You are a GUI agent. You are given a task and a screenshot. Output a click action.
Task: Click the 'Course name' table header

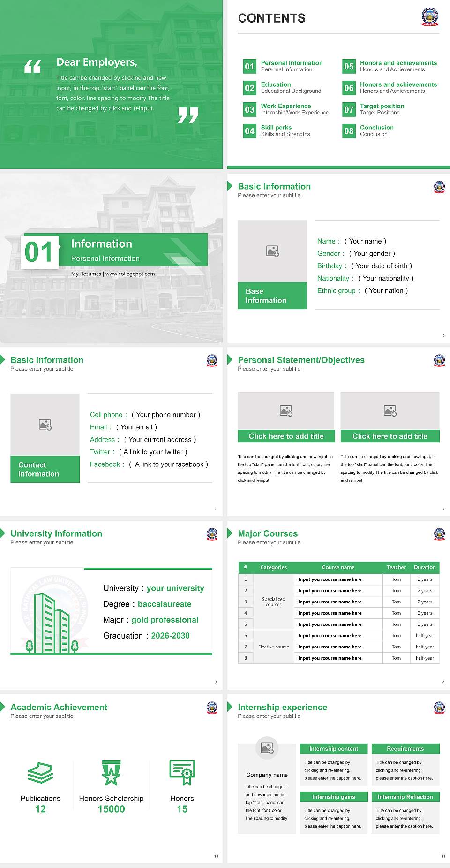[338, 567]
